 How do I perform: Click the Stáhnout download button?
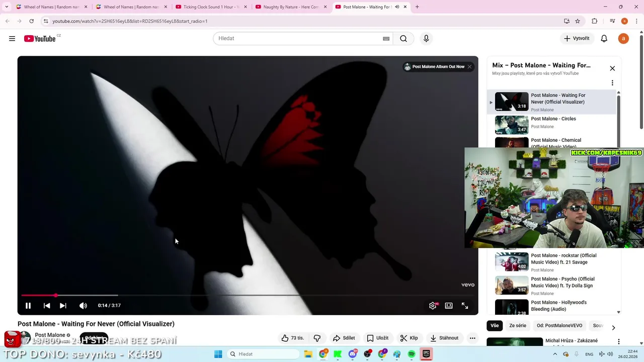[444, 338]
